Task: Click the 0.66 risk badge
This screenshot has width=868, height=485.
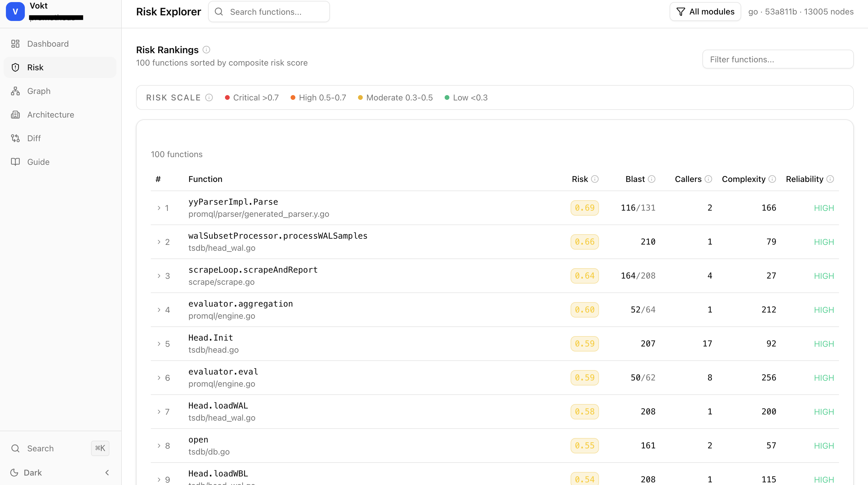Action: tap(584, 242)
